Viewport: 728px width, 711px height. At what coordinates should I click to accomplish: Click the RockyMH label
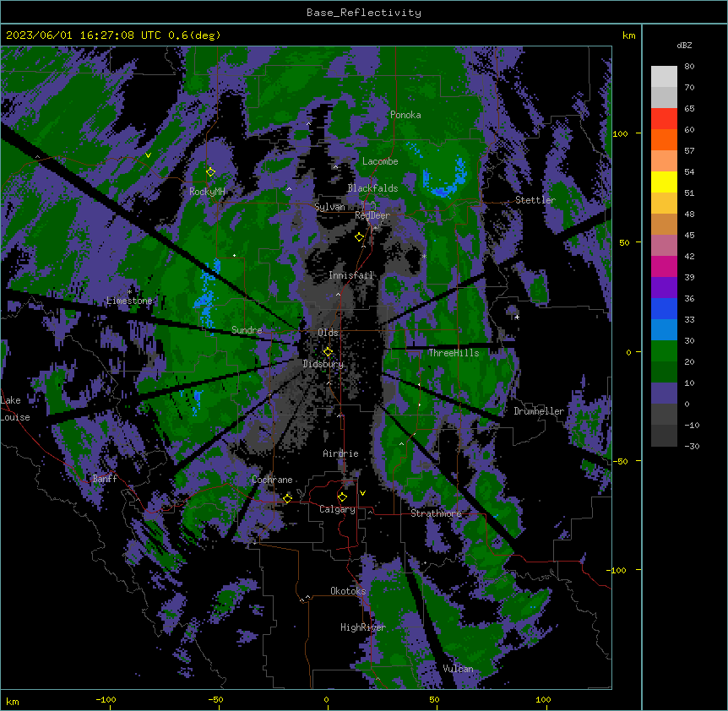[x=207, y=192]
